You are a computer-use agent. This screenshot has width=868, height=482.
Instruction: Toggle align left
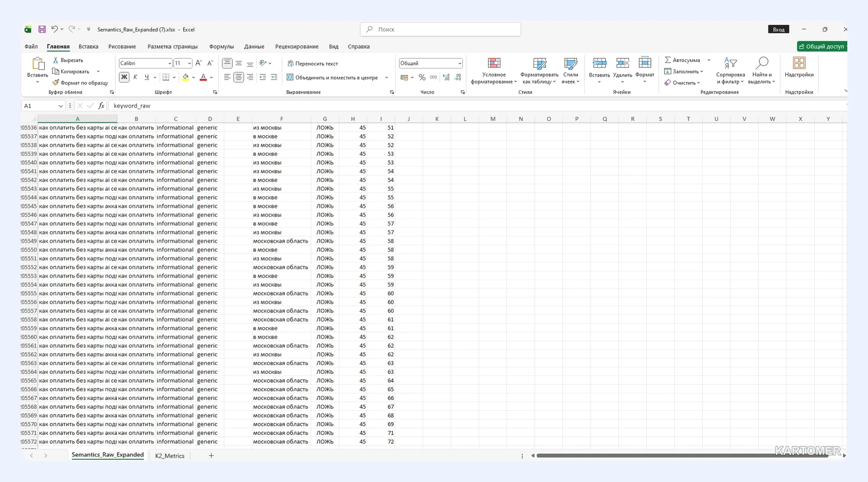click(x=227, y=77)
